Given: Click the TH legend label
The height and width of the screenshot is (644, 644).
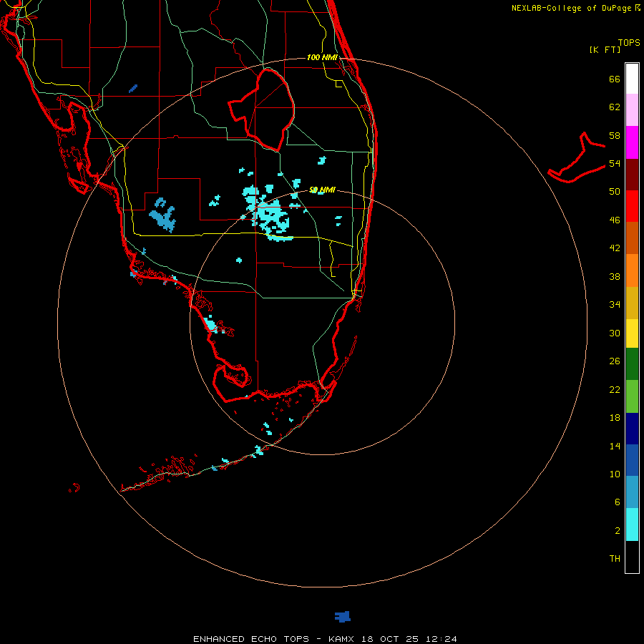Looking at the screenshot, I should 615,558.
